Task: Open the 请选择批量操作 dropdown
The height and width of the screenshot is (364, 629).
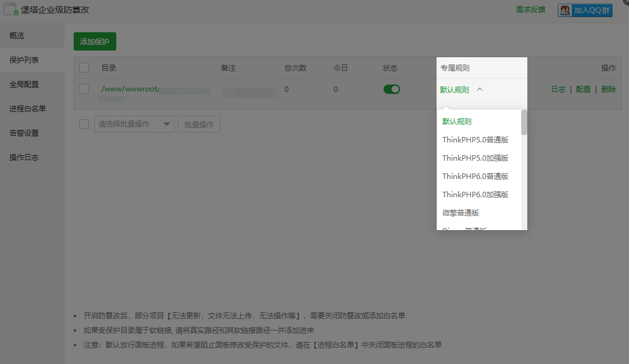Action: click(134, 124)
